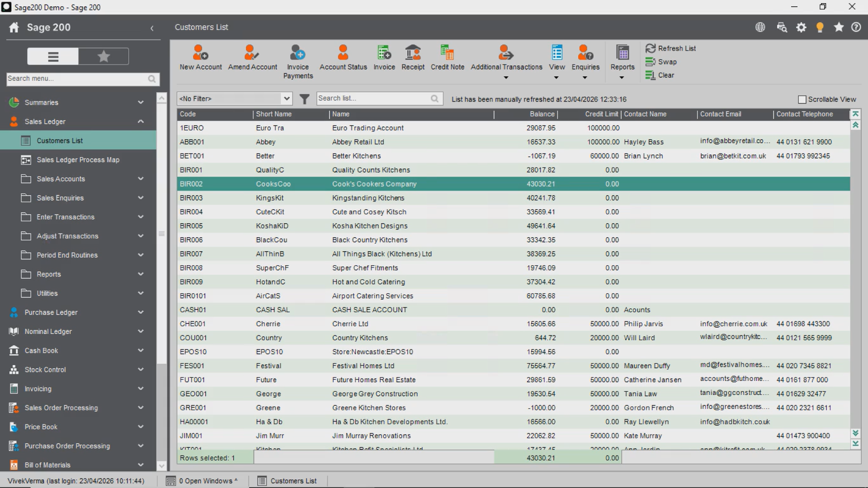Click the Sage 200 home icon

tap(14, 28)
